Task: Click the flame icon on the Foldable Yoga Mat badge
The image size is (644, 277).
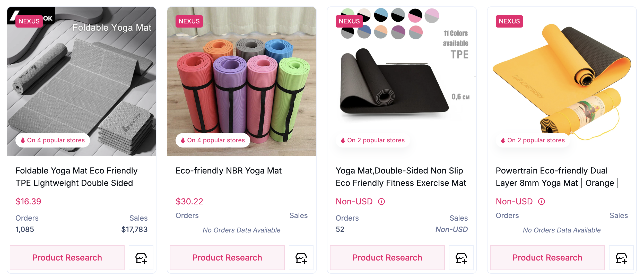Action: [23, 140]
